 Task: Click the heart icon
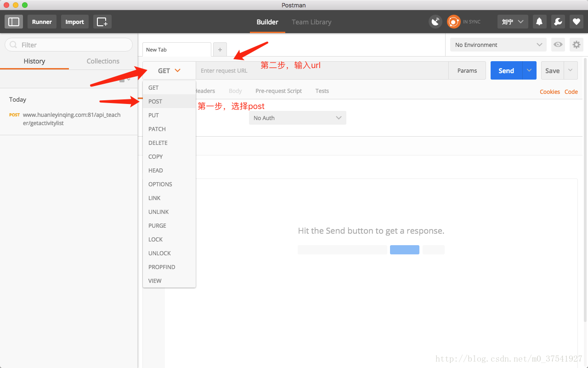click(x=576, y=22)
